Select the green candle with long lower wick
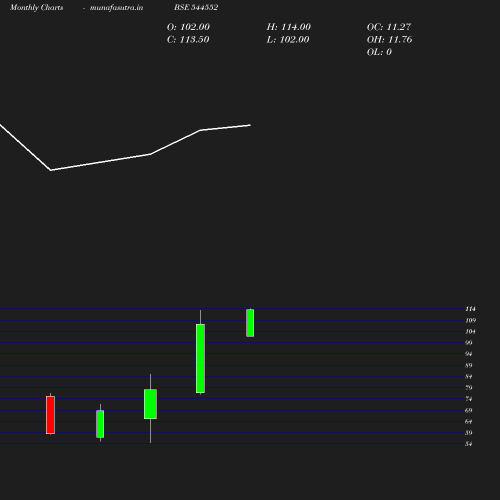 click(x=150, y=404)
